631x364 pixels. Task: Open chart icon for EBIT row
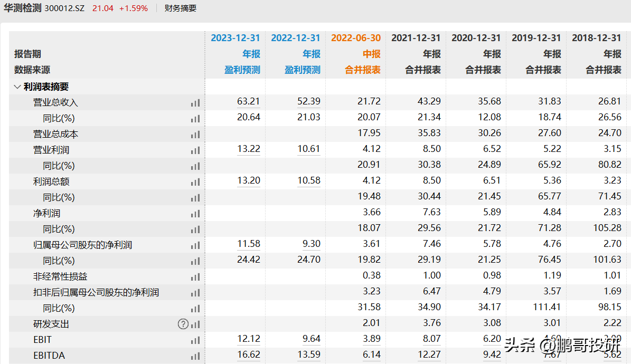coord(195,340)
